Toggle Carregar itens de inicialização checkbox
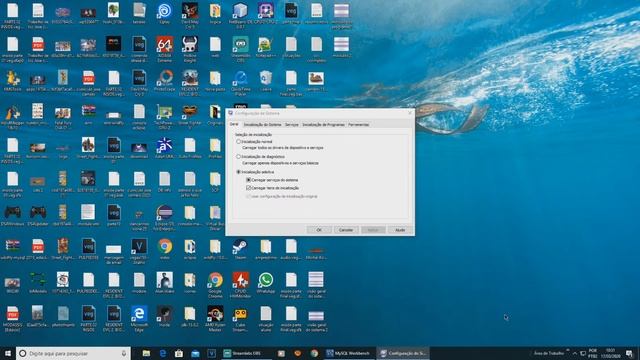Image resolution: width=640 pixels, height=360 pixels. [x=248, y=188]
